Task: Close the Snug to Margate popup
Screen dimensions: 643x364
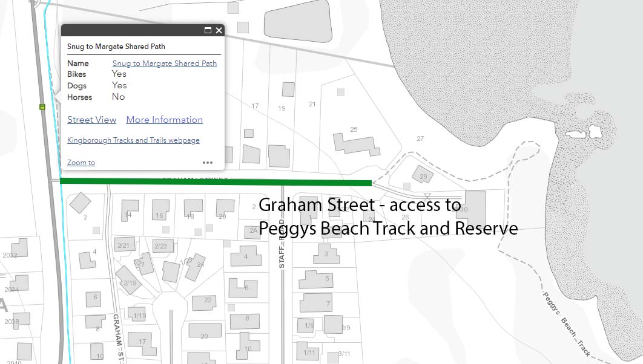Action: coord(219,30)
